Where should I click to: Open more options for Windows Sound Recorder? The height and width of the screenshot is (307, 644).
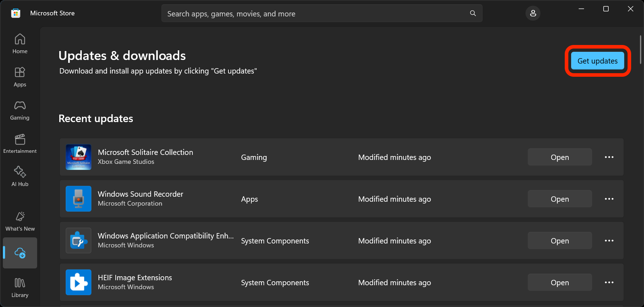click(x=609, y=199)
